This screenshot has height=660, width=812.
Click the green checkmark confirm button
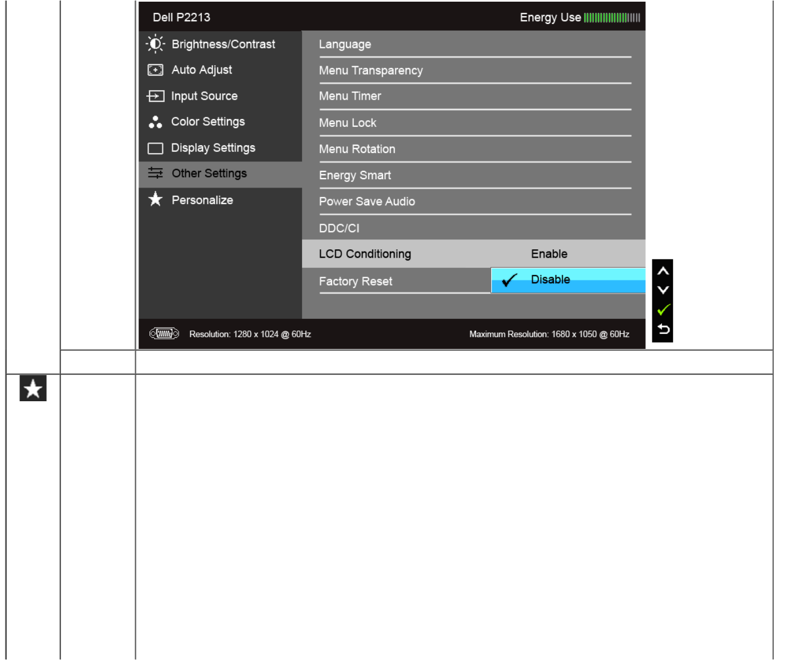click(663, 309)
